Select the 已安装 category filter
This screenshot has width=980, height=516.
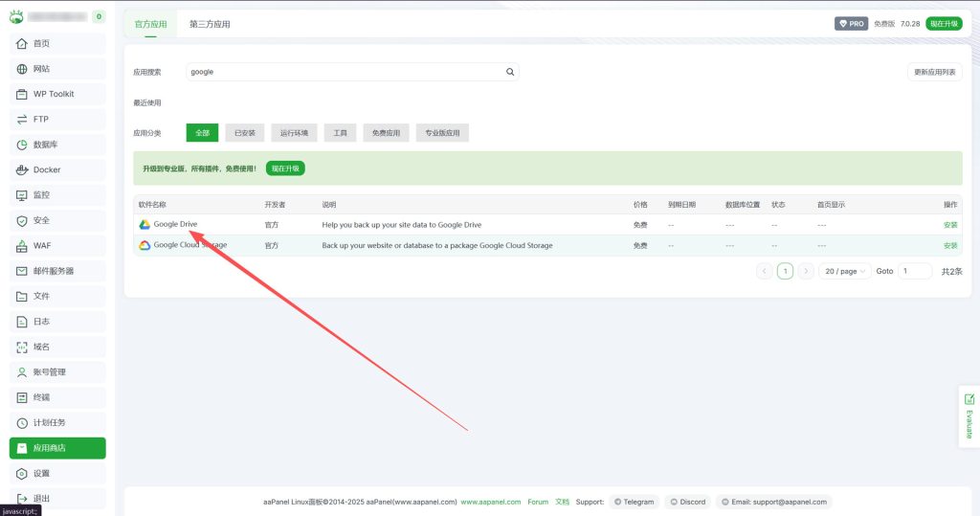click(x=244, y=133)
